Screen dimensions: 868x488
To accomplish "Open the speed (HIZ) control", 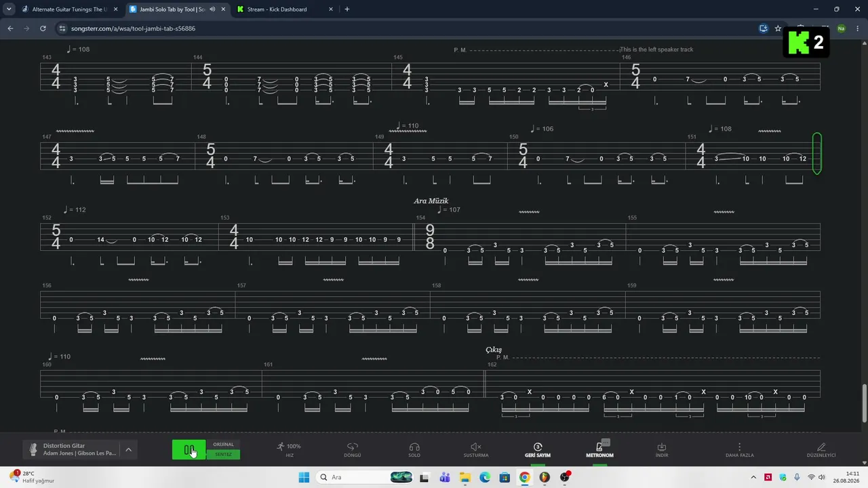I will (290, 450).
